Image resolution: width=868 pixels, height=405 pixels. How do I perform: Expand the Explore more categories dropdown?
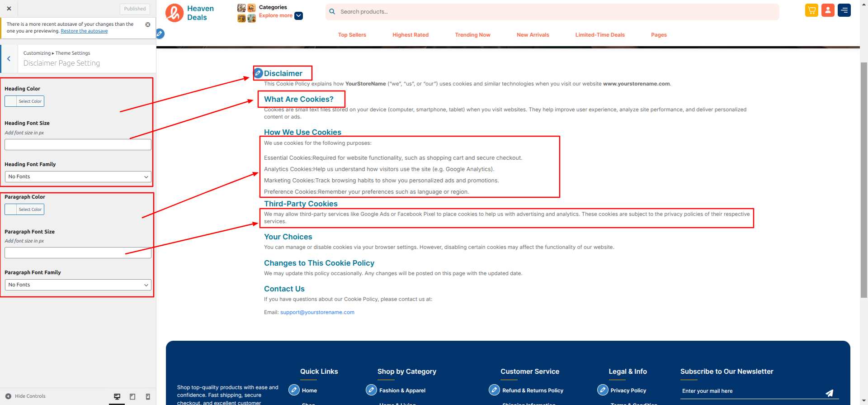299,16
